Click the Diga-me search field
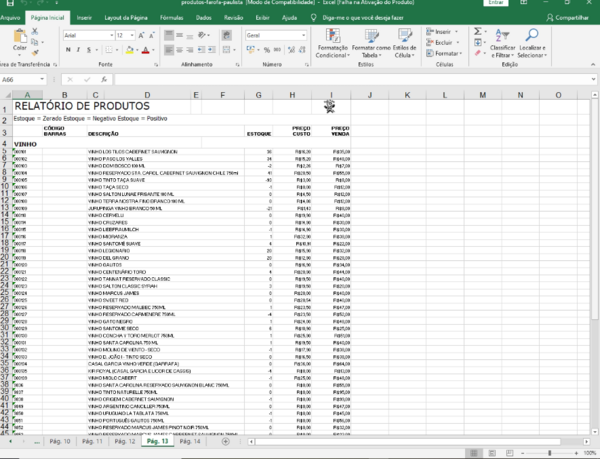The width and height of the screenshot is (600, 459). pyautogui.click(x=363, y=18)
